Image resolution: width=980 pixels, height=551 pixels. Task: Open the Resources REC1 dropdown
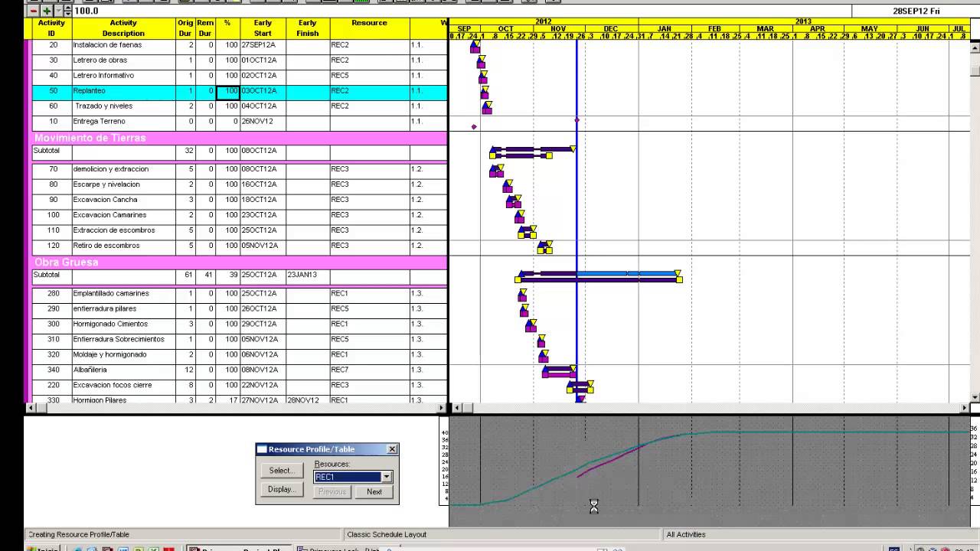click(387, 477)
